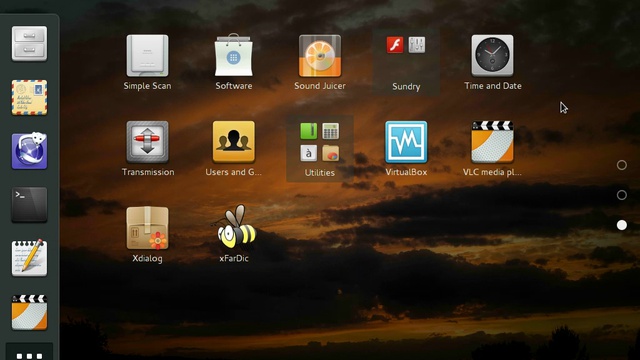The width and height of the screenshot is (640, 360).
Task: Open the mail envelope app in dock
Action: pyautogui.click(x=29, y=98)
